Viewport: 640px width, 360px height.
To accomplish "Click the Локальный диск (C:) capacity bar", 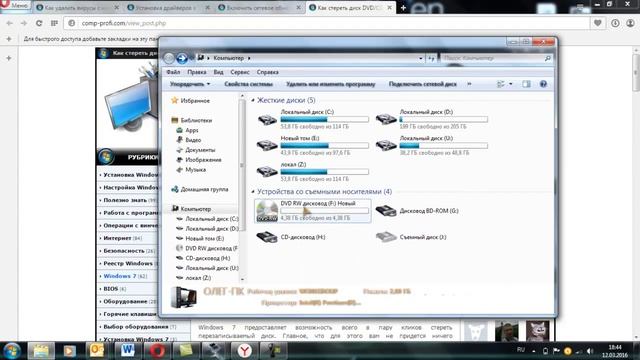I will pyautogui.click(x=324, y=120).
